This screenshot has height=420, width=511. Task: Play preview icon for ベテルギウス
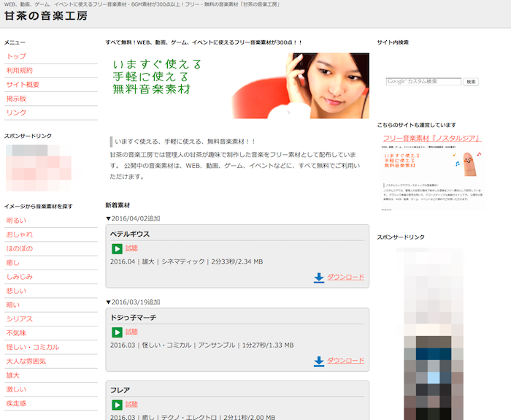[117, 249]
